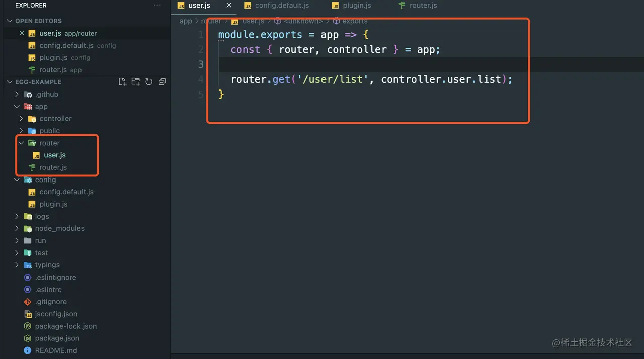Close user.js in Open Editors list
This screenshot has width=644, height=359.
click(x=22, y=33)
